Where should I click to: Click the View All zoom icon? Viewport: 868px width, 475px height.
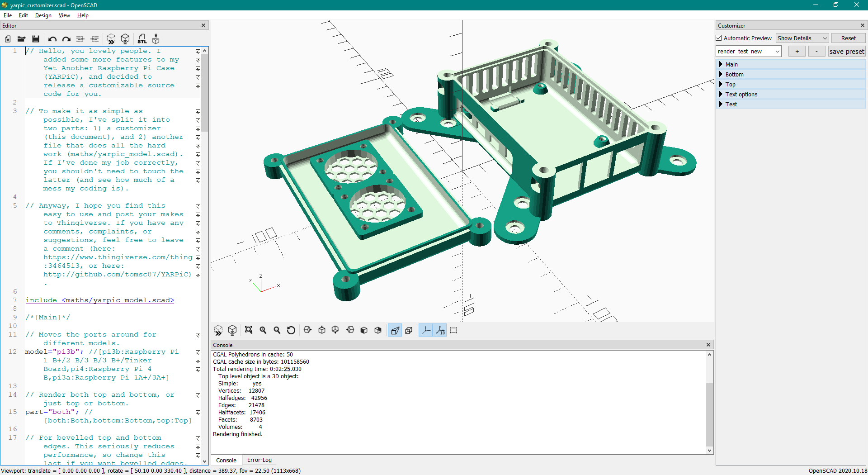pos(249,330)
